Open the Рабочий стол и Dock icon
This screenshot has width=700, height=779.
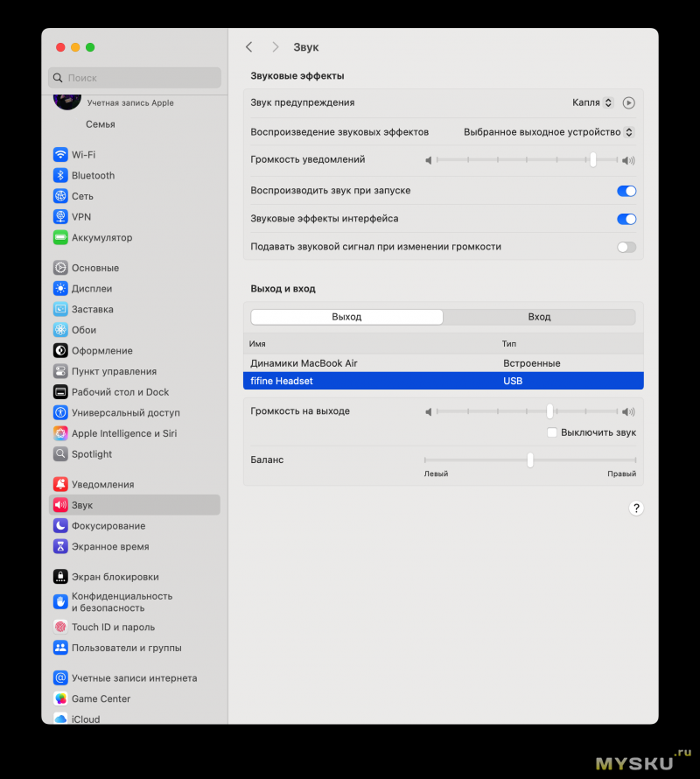60,392
